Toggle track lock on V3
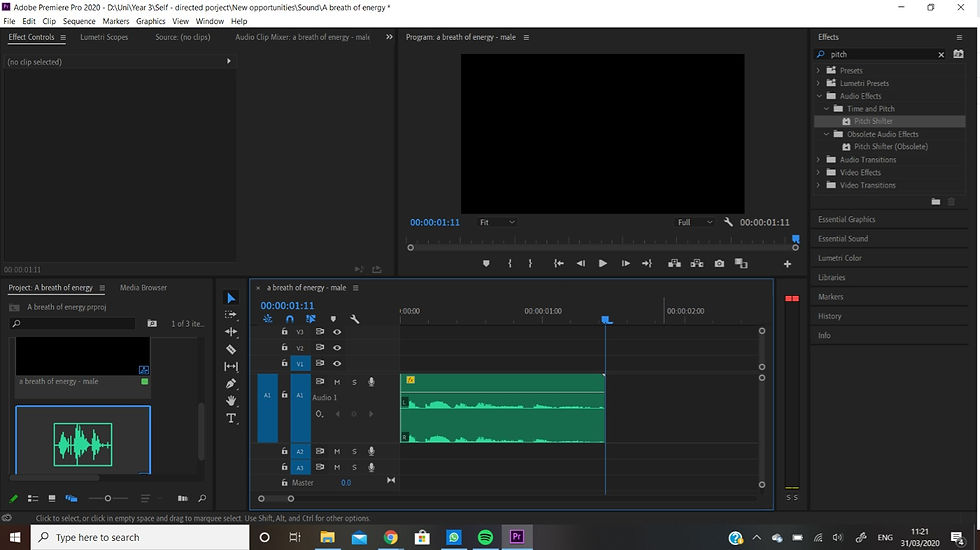Viewport: 980px width, 550px height. pyautogui.click(x=284, y=331)
